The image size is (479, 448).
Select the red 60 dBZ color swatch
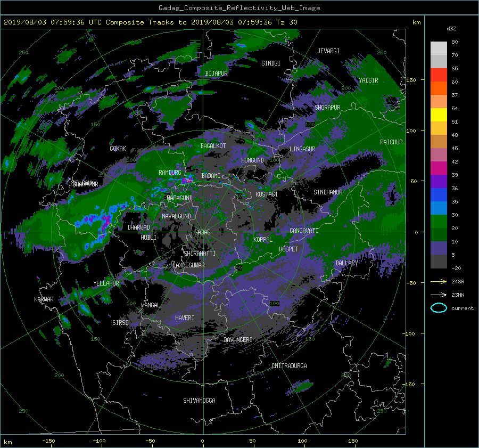pyautogui.click(x=439, y=75)
